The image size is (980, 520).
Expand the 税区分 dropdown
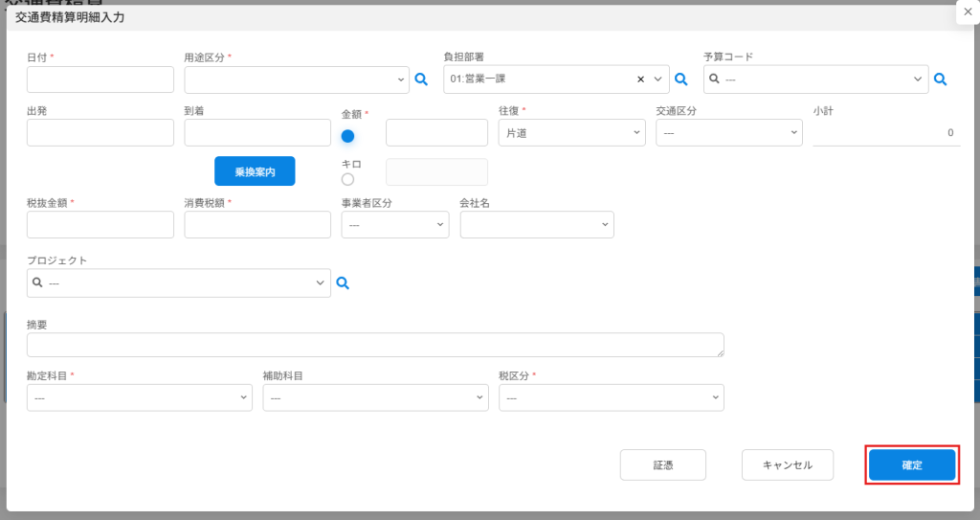click(x=611, y=397)
